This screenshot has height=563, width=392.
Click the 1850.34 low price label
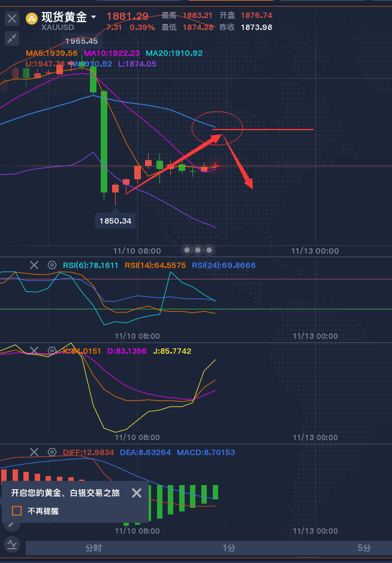pyautogui.click(x=115, y=221)
